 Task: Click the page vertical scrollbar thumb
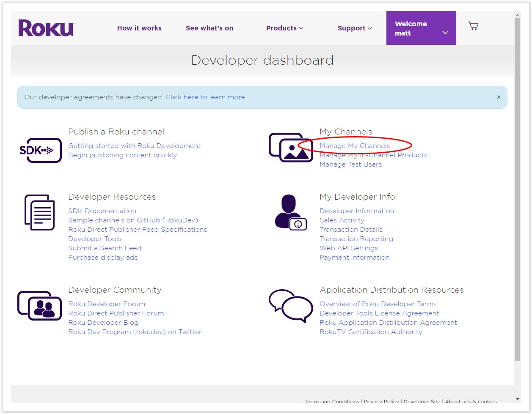pos(518,189)
